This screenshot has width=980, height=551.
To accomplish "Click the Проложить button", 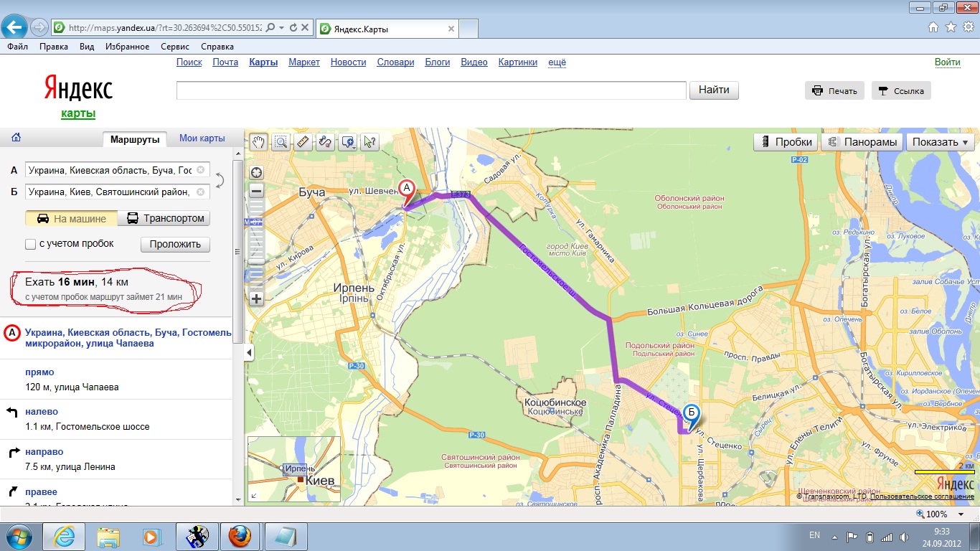I will click(x=175, y=244).
